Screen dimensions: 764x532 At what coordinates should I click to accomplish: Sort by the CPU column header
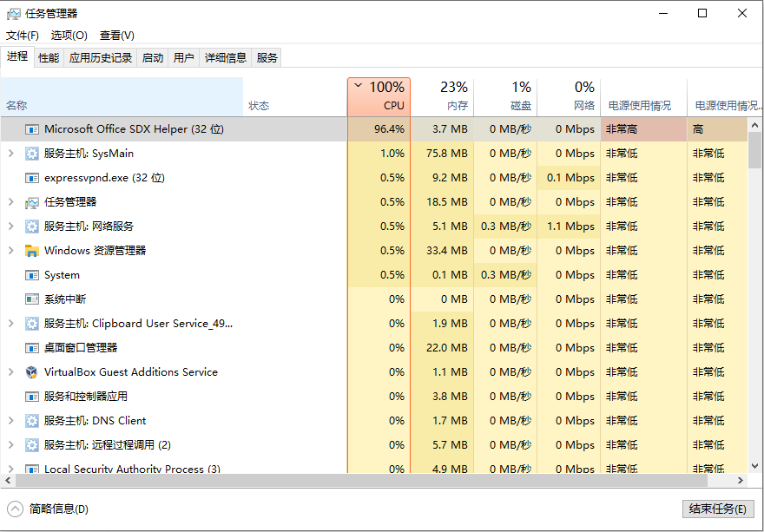pyautogui.click(x=379, y=97)
